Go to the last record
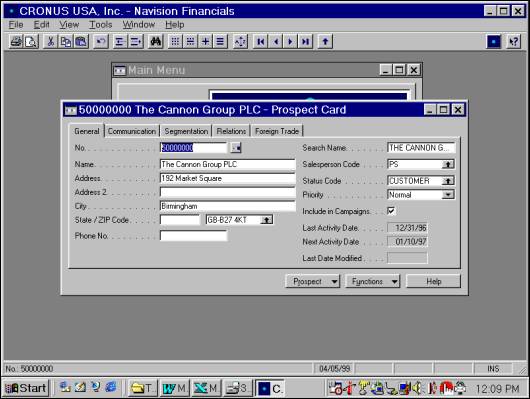 [x=305, y=42]
